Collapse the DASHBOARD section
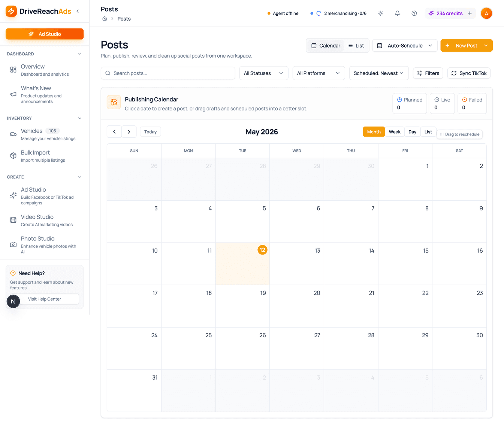This screenshot has width=504, height=429. pos(79,54)
